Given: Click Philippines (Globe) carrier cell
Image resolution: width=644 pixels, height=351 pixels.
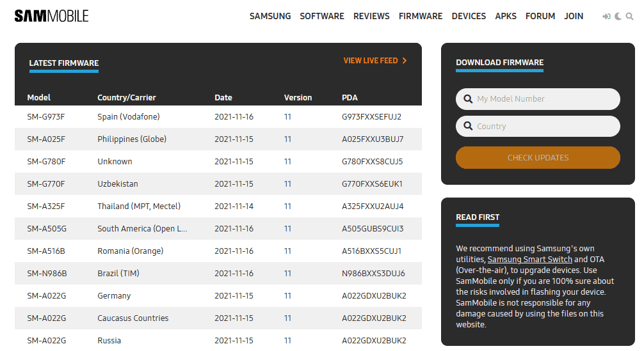Looking at the screenshot, I should (x=132, y=139).
